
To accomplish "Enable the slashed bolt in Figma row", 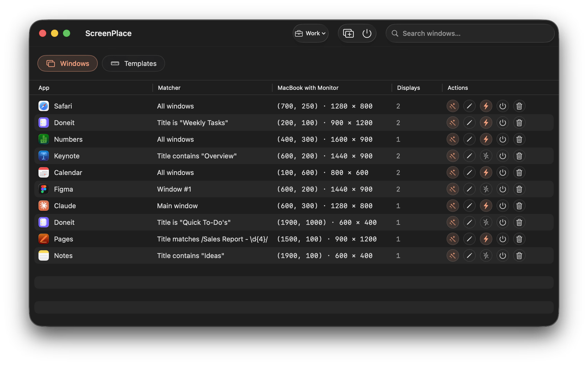I will tap(486, 189).
